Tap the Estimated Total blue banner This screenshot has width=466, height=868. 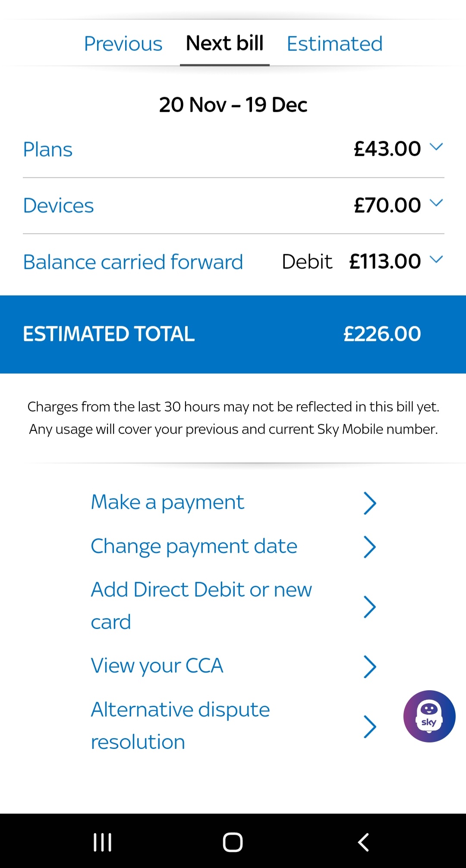click(233, 334)
